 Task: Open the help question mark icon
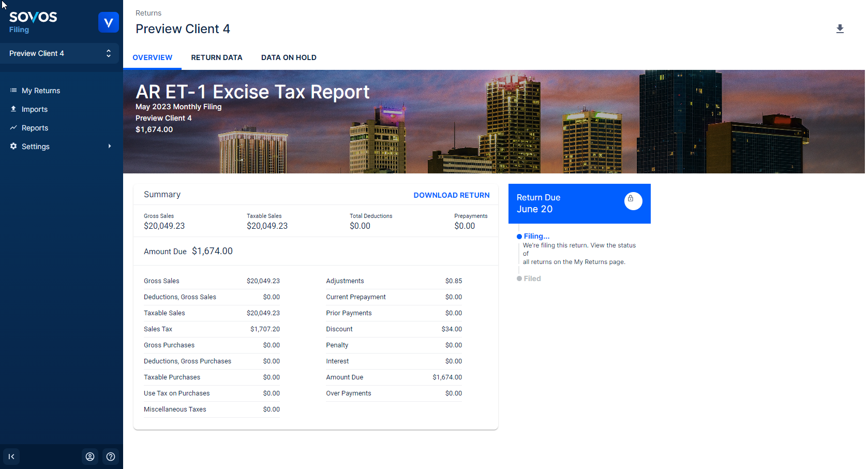coord(111,457)
